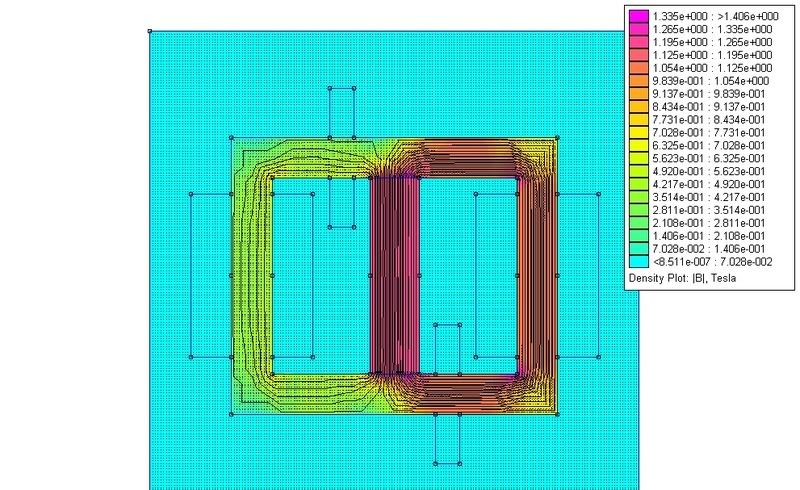Click the 'Density Plot: |B|, Tesla' label
Viewport: 800px width, 490px height.
click(x=682, y=279)
